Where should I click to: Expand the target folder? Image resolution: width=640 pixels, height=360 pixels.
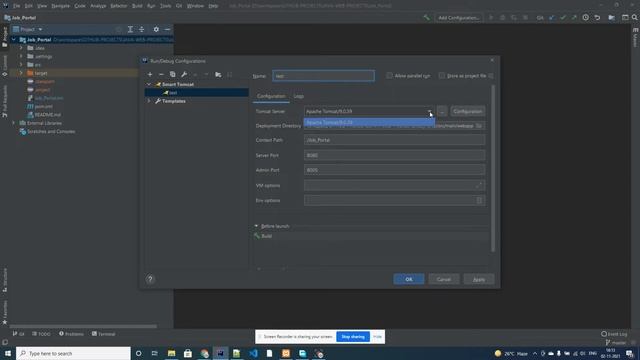[x=21, y=73]
